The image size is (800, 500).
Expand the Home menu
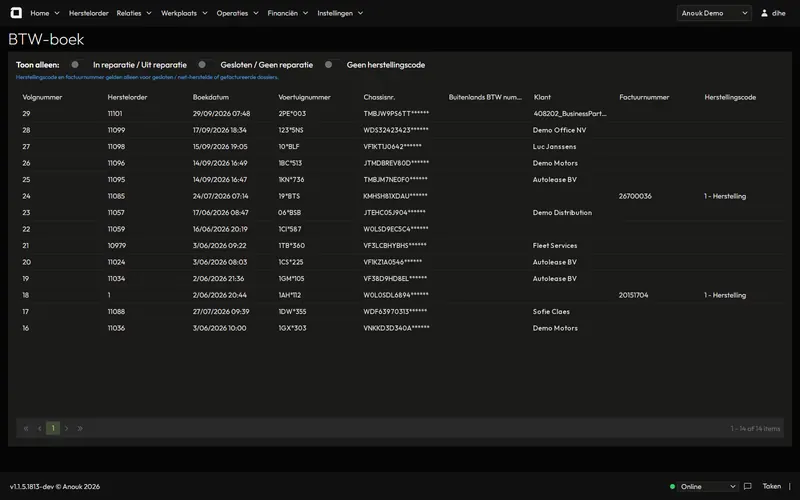point(45,13)
